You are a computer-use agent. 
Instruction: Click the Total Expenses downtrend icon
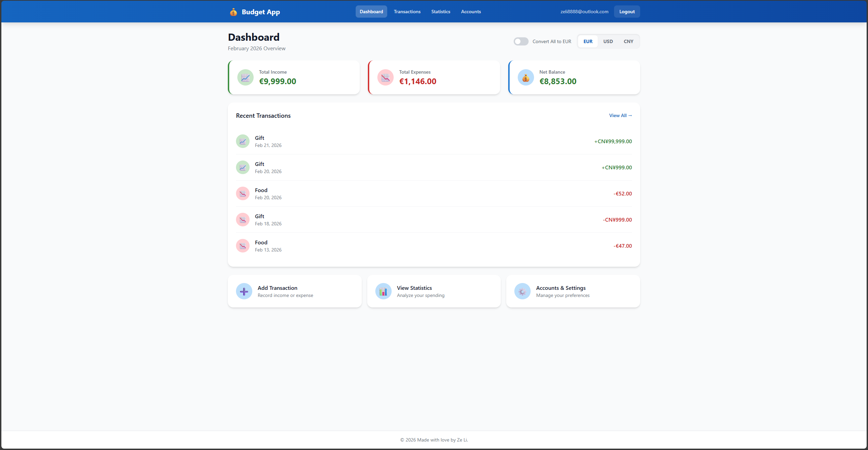point(385,77)
